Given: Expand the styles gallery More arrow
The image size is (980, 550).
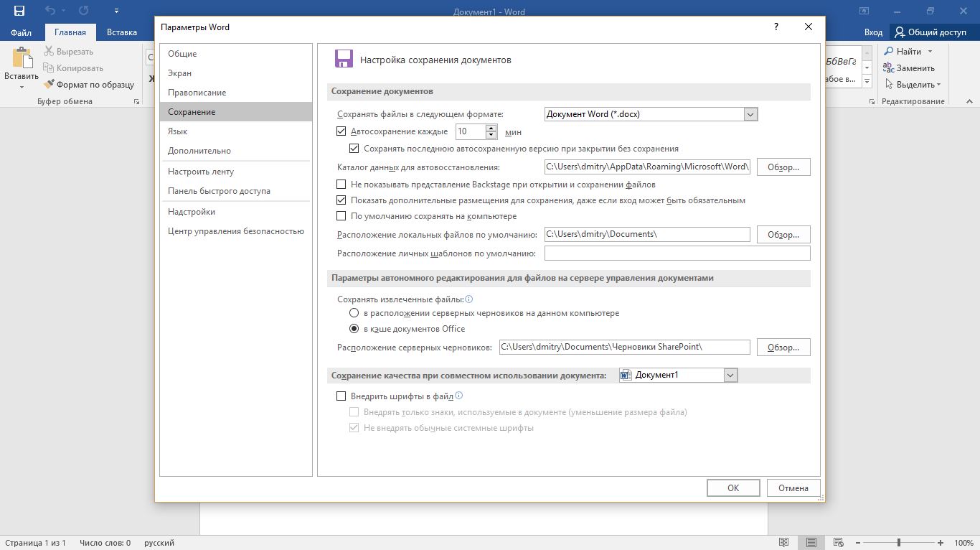Looking at the screenshot, I should (867, 83).
